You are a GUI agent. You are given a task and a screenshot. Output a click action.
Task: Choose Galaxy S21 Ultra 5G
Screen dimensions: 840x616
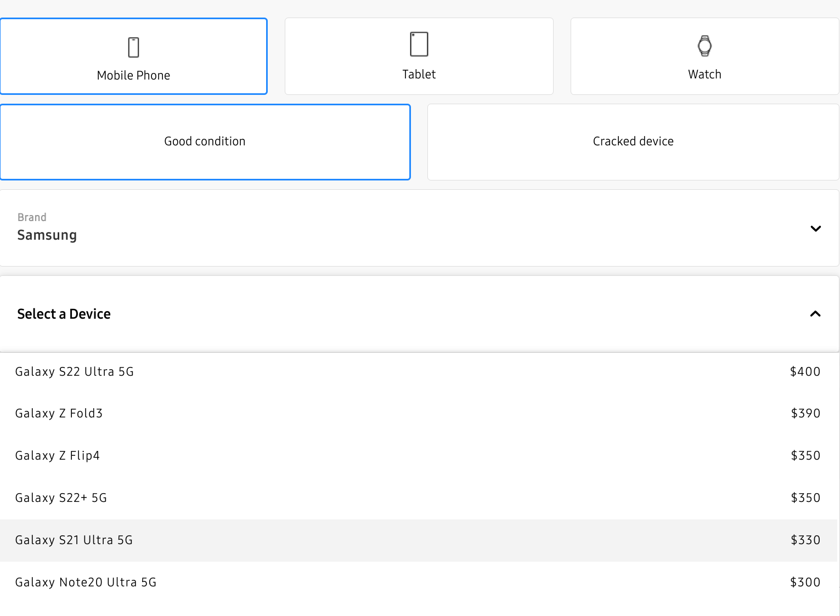click(419, 540)
